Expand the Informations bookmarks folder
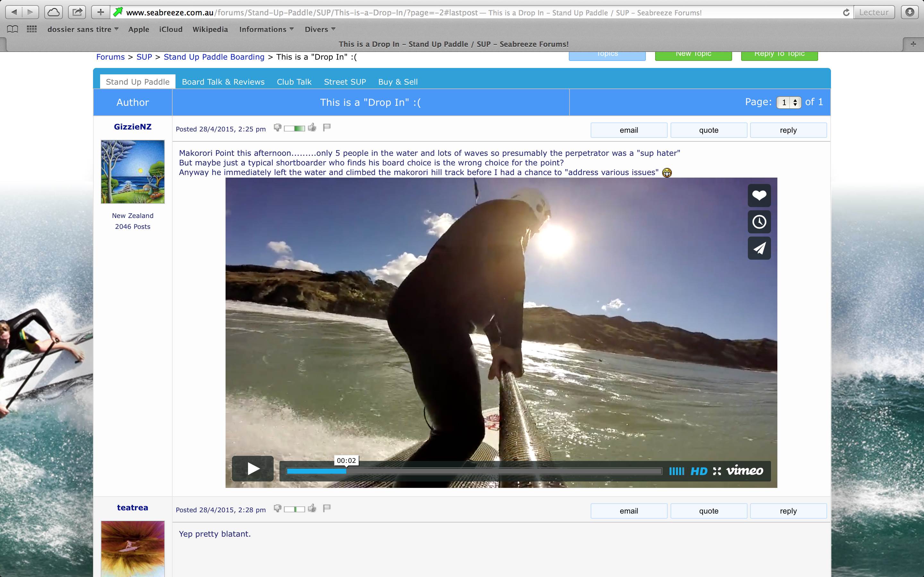 coord(266,29)
